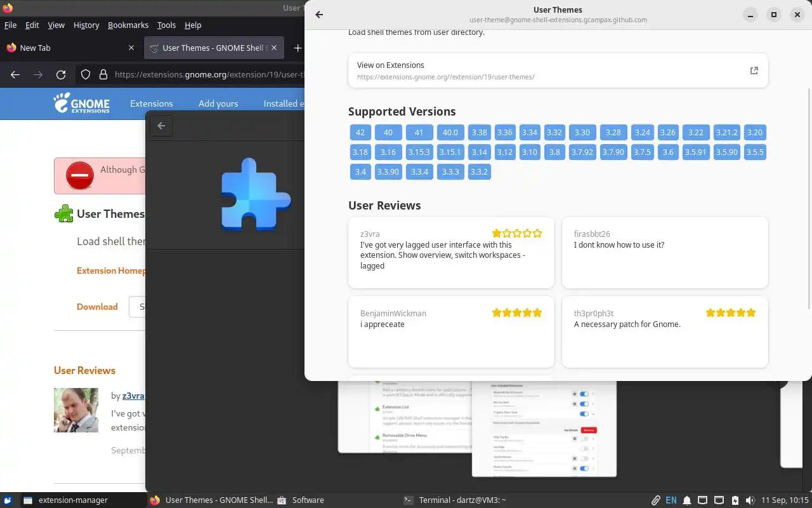Viewport: 812px width, 508px height.
Task: Click Add yours in the website navigation
Action: pos(218,104)
